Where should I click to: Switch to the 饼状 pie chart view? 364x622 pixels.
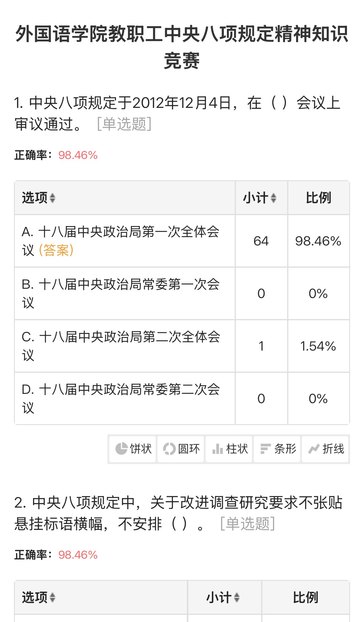coord(133,449)
